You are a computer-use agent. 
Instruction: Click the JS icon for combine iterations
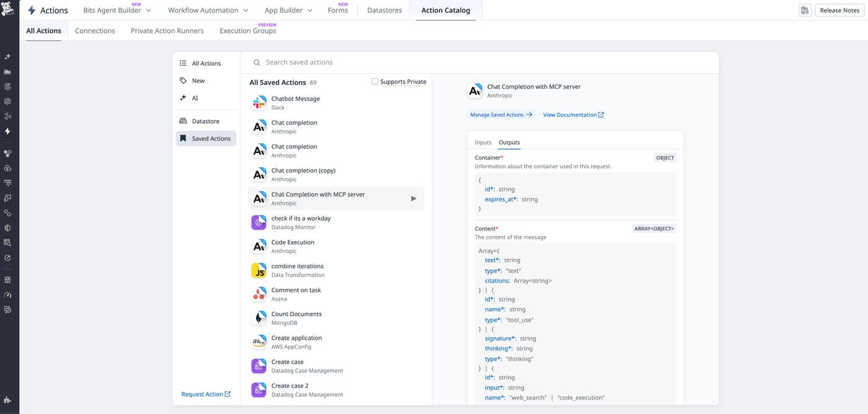click(259, 270)
